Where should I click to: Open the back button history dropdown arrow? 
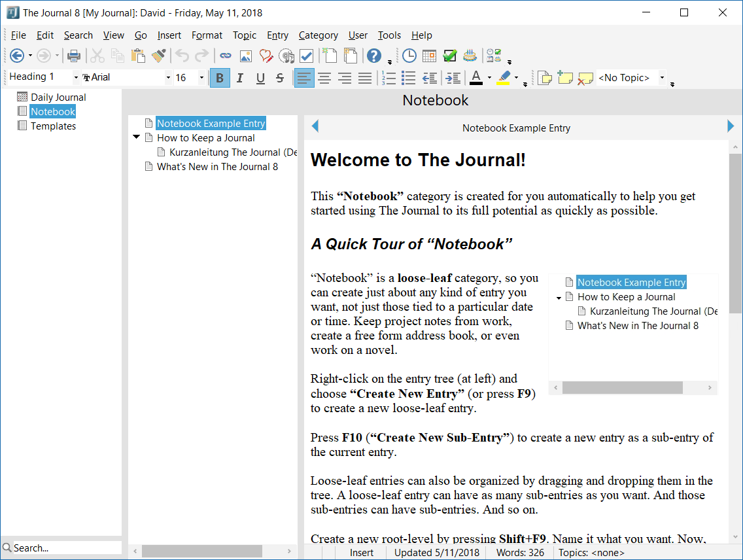(x=30, y=56)
